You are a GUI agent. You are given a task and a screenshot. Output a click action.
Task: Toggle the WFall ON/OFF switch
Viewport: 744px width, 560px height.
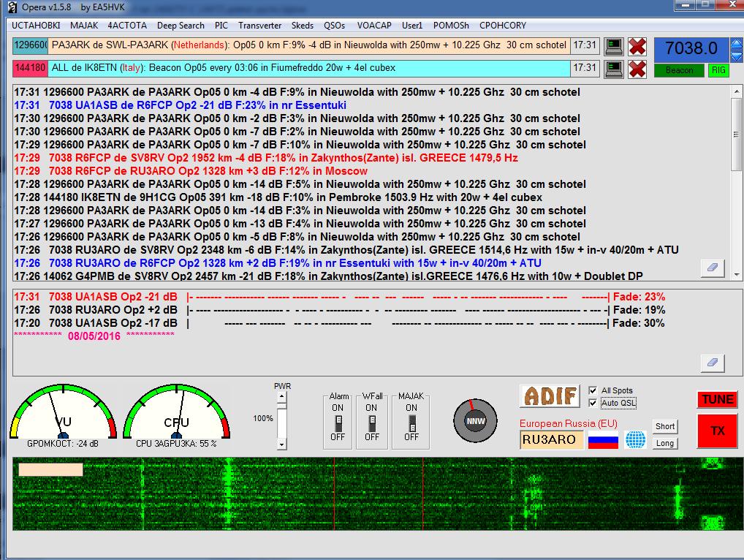click(372, 423)
